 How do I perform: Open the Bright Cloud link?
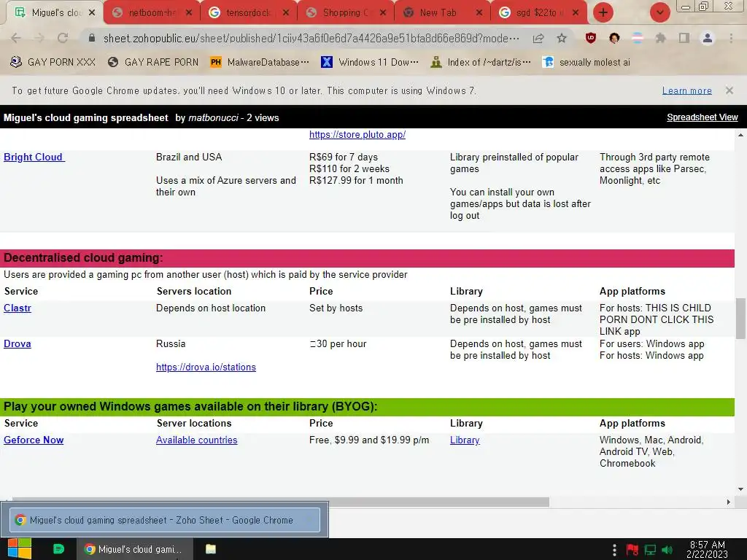point(34,157)
